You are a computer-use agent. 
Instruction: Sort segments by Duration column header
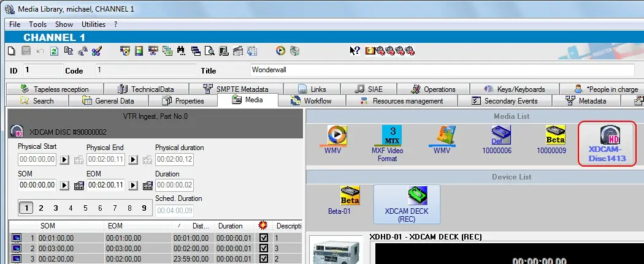click(231, 226)
